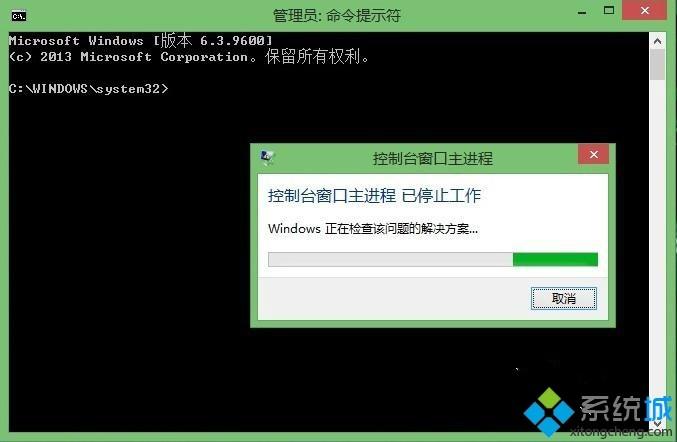Click the 取消 cancel button
Viewport: 677px width, 442px height.
[563, 298]
